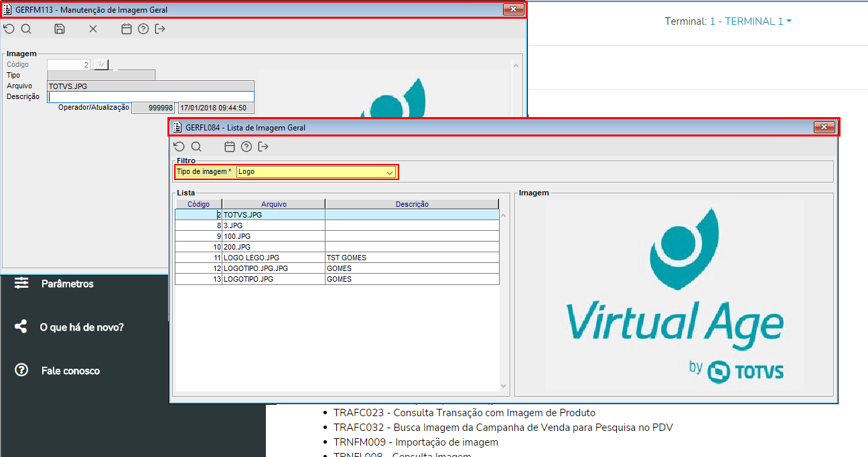Click the Parâmetros sliders icon in sidebar
The image size is (868, 457).
tap(22, 283)
